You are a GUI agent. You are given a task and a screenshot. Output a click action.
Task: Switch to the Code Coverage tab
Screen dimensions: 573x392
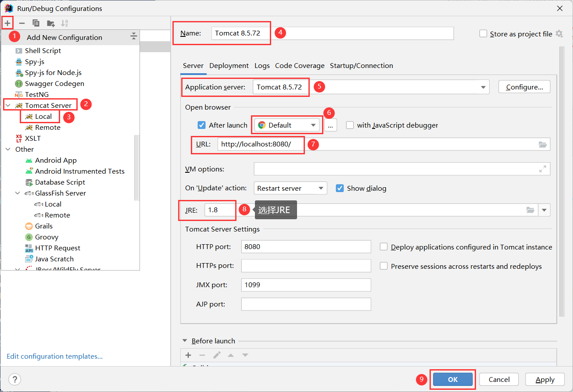(300, 65)
